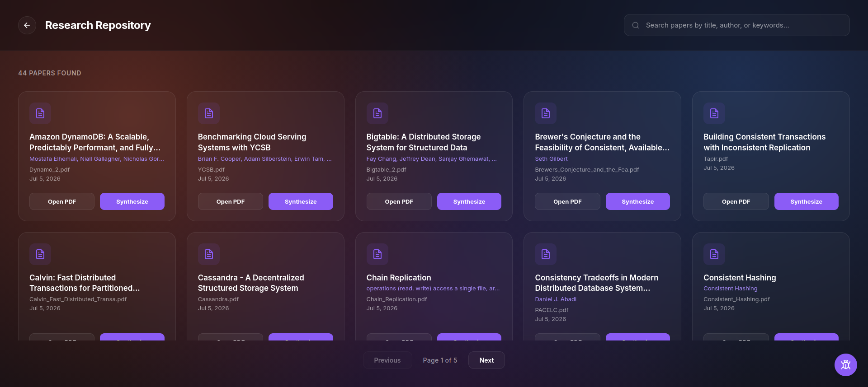The height and width of the screenshot is (387, 868).
Task: Click 'Page 1 of 5' indicator
Action: coord(440,360)
